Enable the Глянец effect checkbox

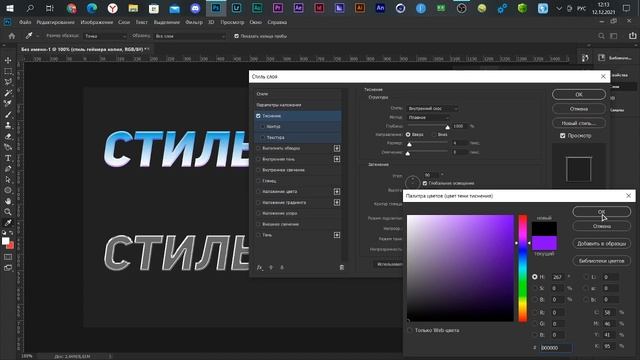point(258,181)
